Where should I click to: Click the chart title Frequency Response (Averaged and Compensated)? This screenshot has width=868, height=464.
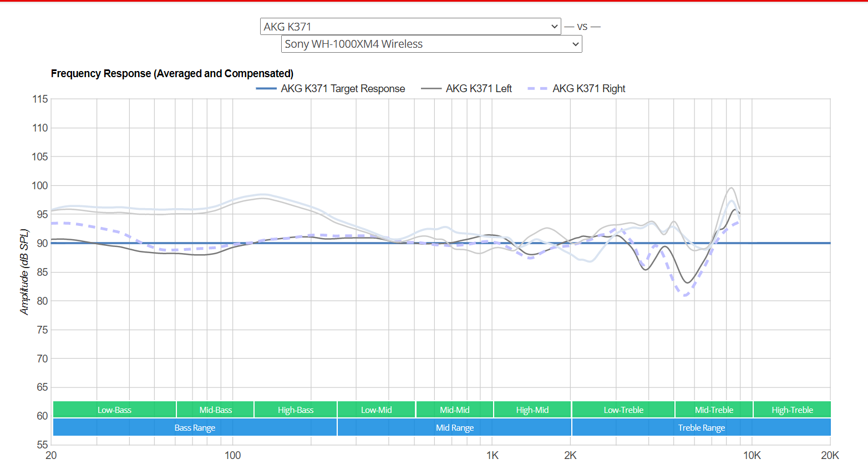point(172,73)
